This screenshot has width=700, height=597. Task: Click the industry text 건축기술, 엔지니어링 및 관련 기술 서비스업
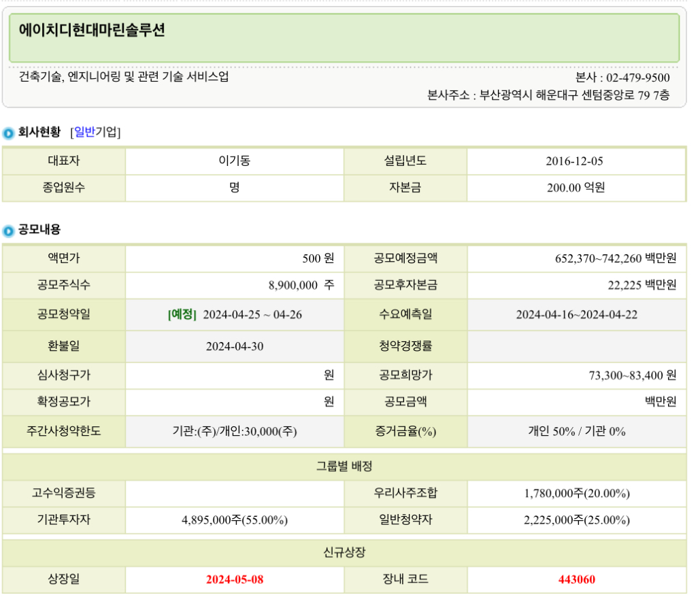(x=124, y=77)
